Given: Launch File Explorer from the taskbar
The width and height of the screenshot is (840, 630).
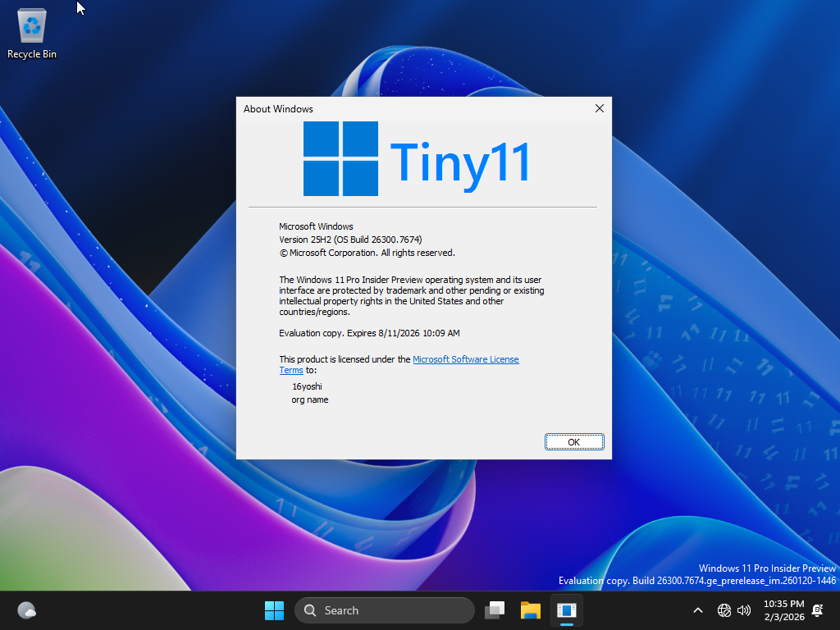Looking at the screenshot, I should point(531,610).
